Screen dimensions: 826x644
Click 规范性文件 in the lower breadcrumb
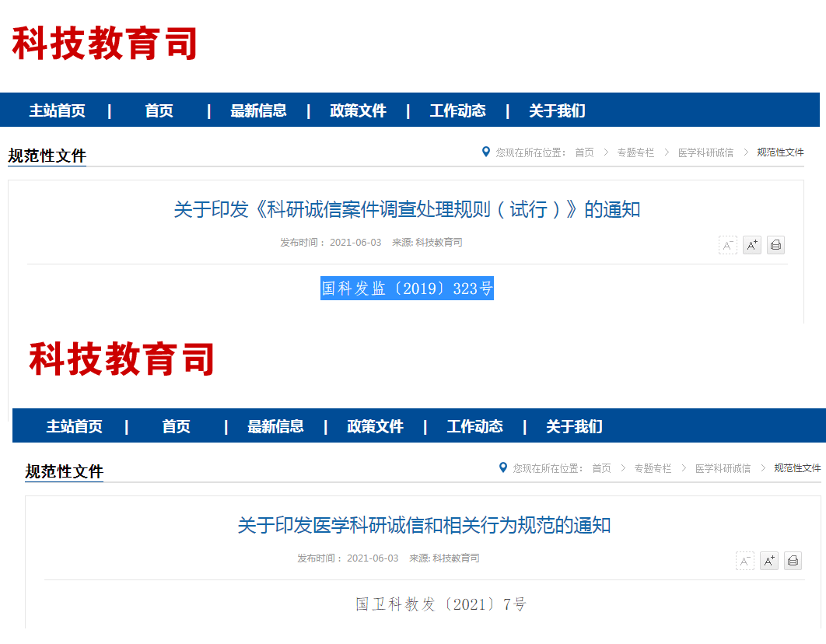coord(797,468)
